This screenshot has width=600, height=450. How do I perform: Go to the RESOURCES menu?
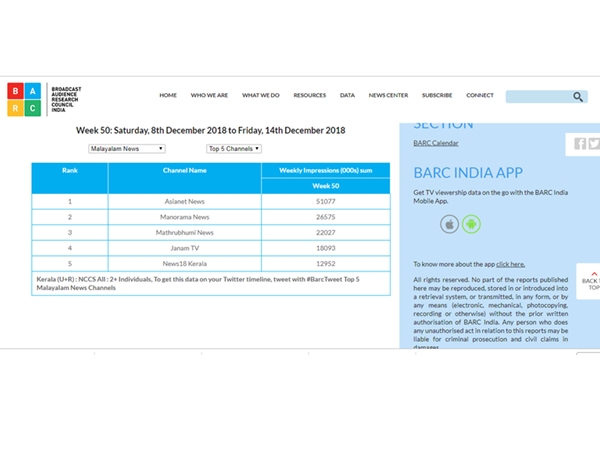point(309,96)
